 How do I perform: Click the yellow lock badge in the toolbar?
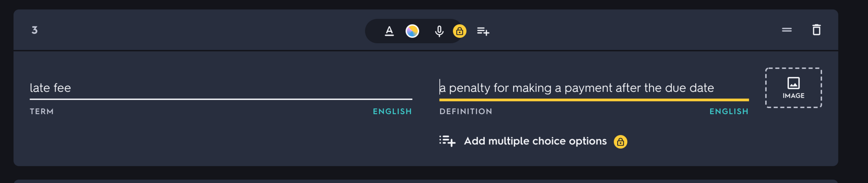pyautogui.click(x=459, y=31)
